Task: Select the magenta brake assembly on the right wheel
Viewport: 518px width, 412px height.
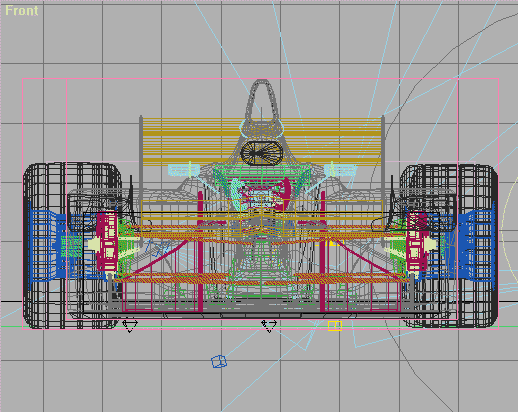Action: click(x=417, y=241)
